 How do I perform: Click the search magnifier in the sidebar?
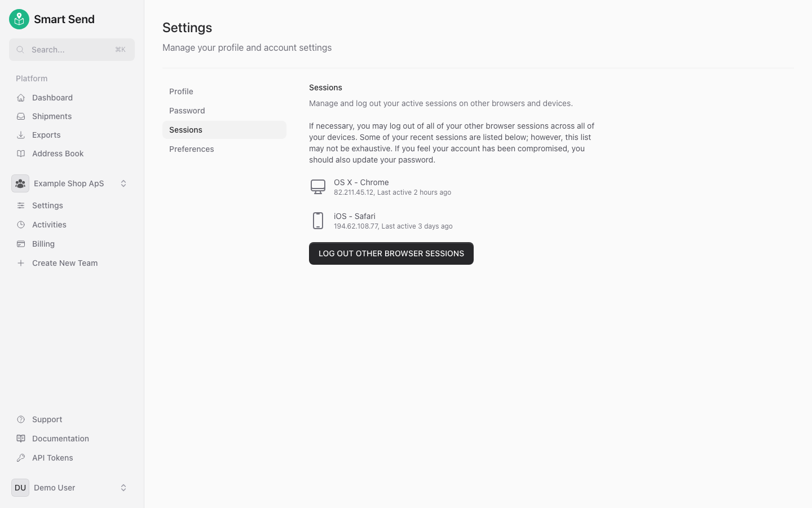click(x=20, y=50)
